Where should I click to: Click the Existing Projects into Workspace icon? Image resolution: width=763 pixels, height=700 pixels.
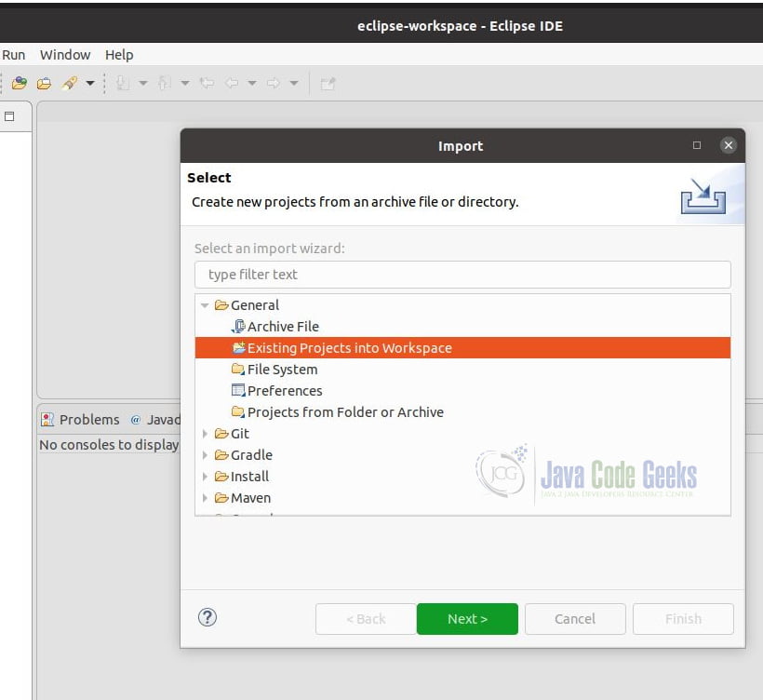[x=240, y=347]
